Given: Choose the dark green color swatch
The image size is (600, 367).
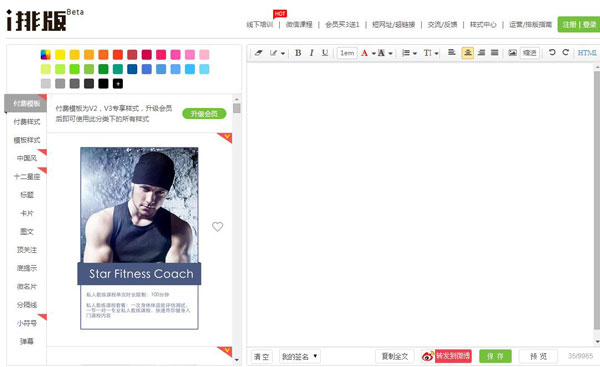Looking at the screenshot, I should [103, 69].
